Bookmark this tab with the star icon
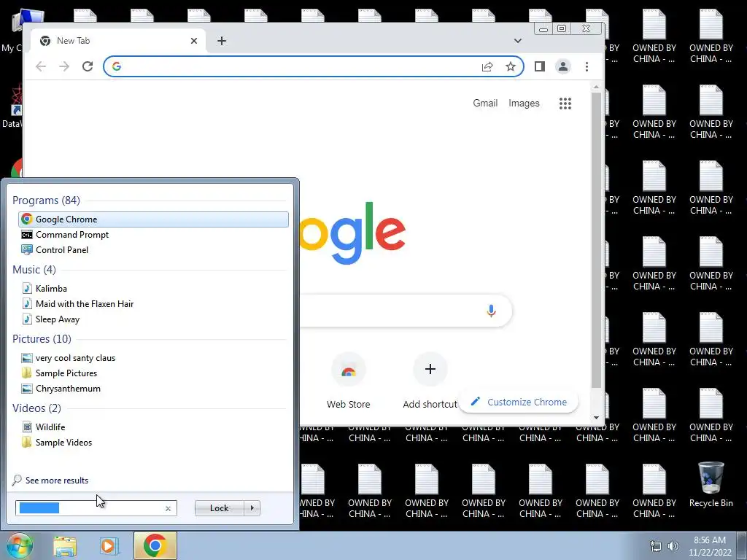The height and width of the screenshot is (560, 747). 511,66
